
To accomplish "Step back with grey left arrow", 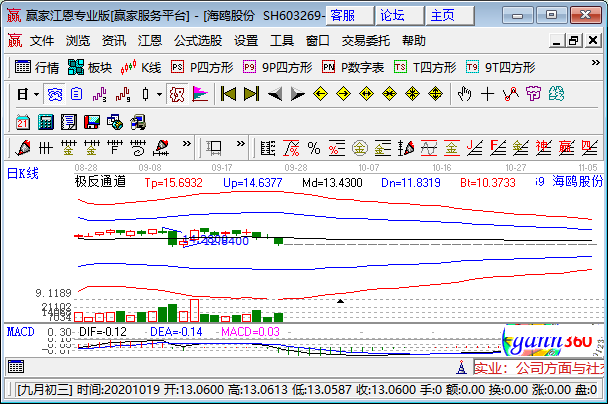I will (x=275, y=94).
